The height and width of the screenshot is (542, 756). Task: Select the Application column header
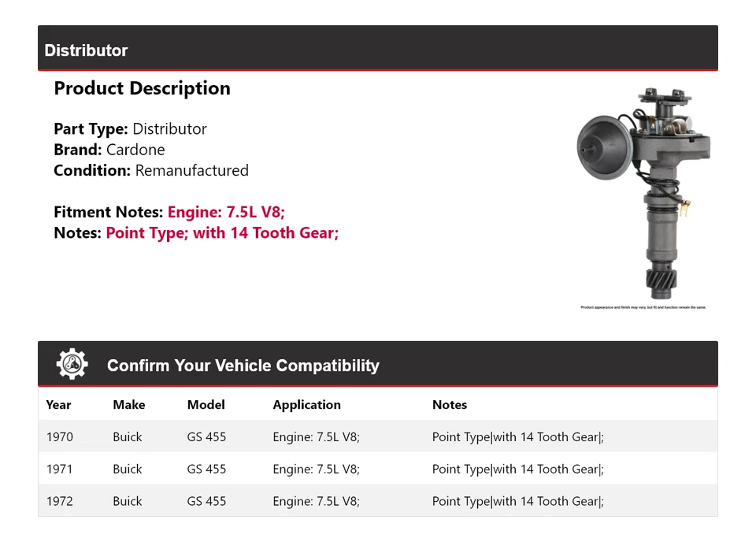click(306, 405)
